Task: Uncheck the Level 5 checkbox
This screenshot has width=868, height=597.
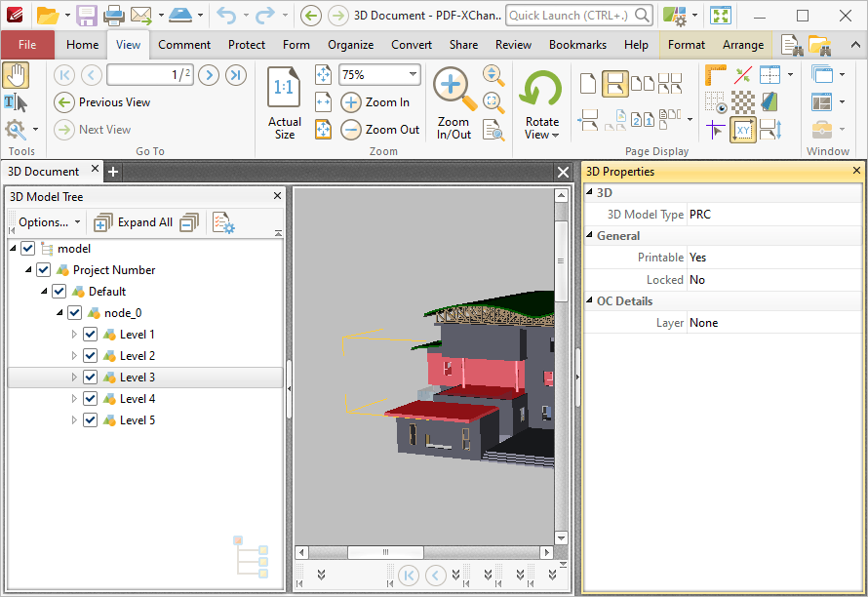Action: coord(90,420)
